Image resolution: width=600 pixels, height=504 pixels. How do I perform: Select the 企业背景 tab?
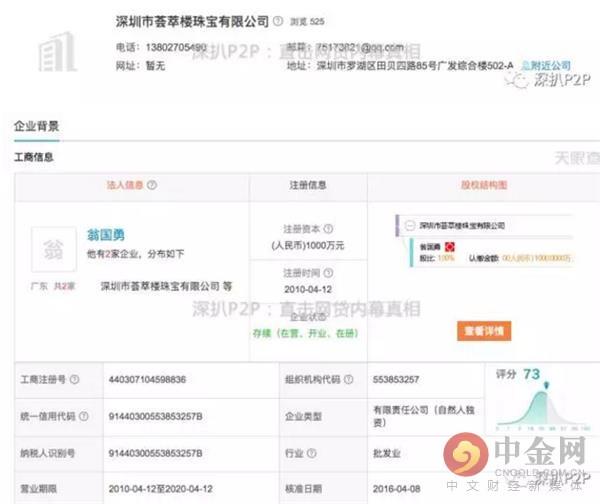tap(36, 126)
